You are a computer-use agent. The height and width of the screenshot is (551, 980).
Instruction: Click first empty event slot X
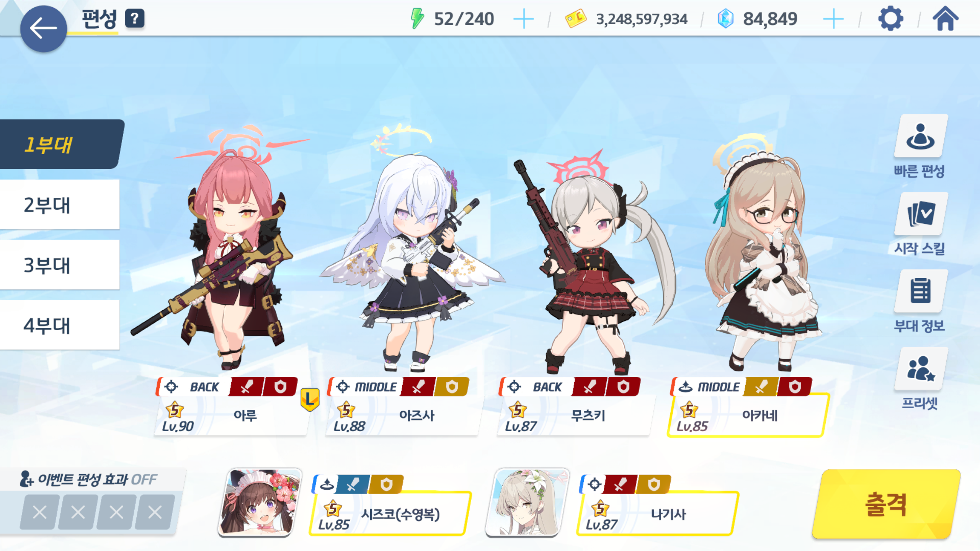tap(39, 512)
